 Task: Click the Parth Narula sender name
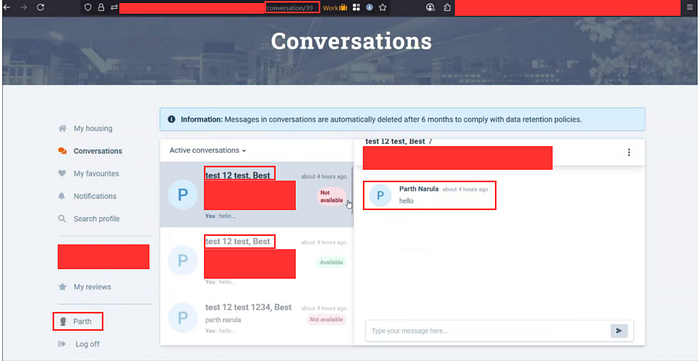coord(419,189)
